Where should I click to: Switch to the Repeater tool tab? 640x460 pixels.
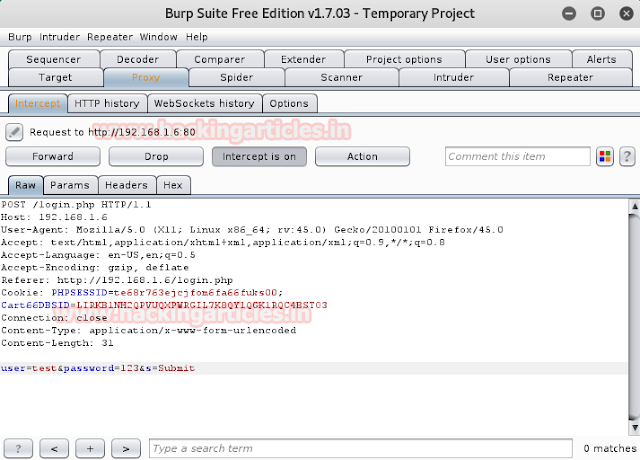[570, 78]
